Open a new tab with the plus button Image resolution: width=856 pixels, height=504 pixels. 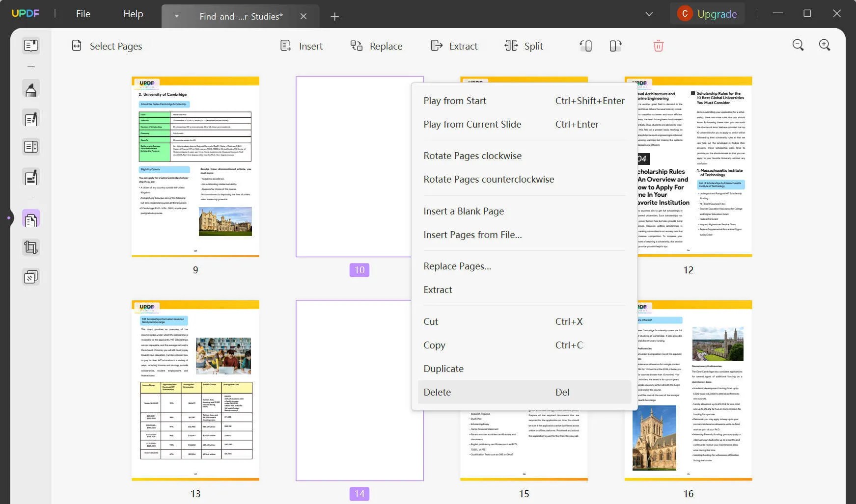click(x=334, y=17)
